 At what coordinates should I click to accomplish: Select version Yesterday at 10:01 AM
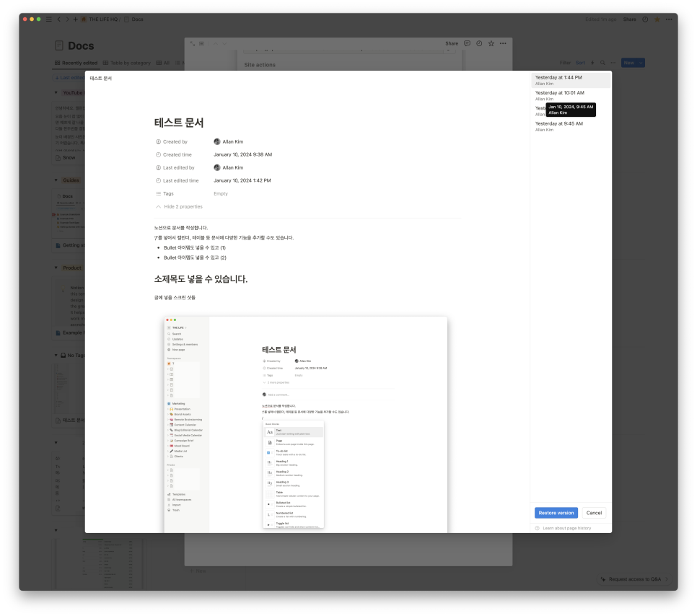(x=571, y=95)
